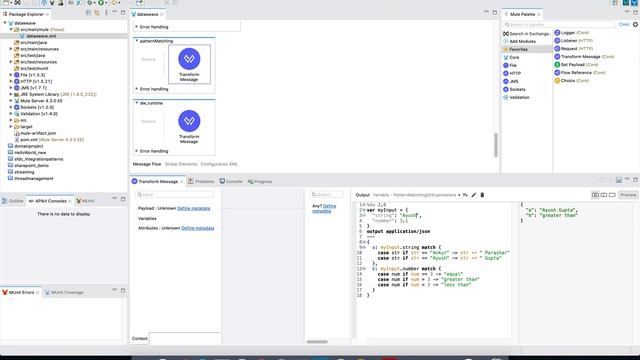640x360 pixels.
Task: Select Transform Message in dw_runtime flow
Action: coord(189,126)
